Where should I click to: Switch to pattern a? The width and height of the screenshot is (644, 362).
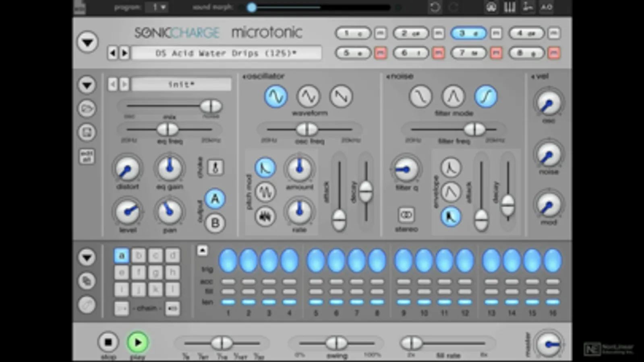pyautogui.click(x=122, y=255)
